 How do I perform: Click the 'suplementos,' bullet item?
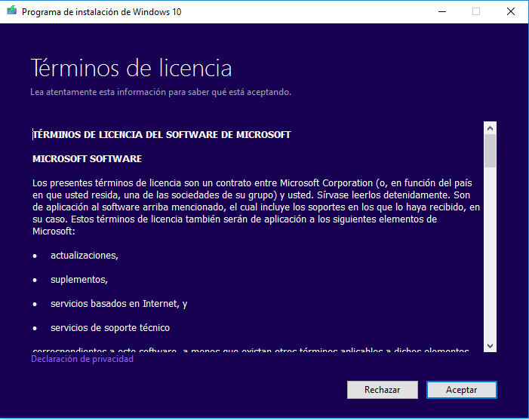(x=79, y=280)
